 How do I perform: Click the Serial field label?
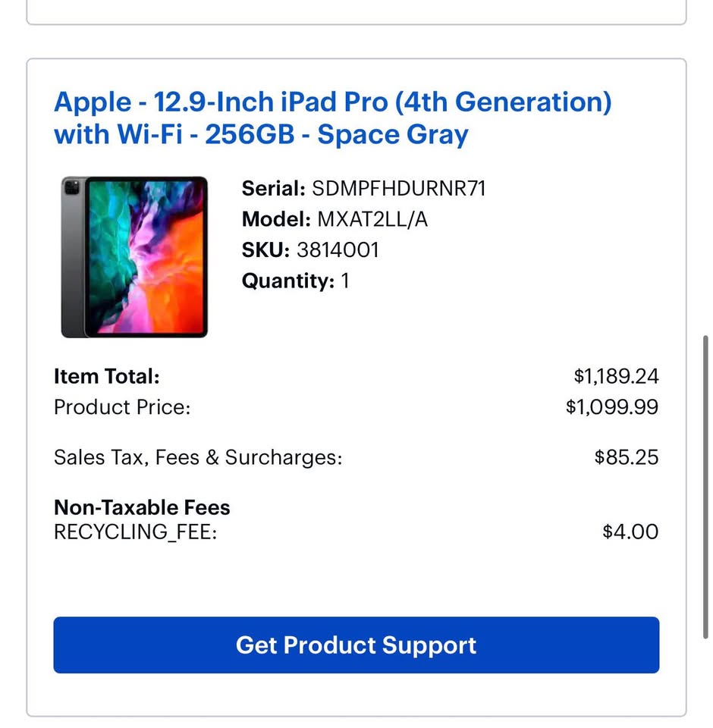pyautogui.click(x=274, y=189)
